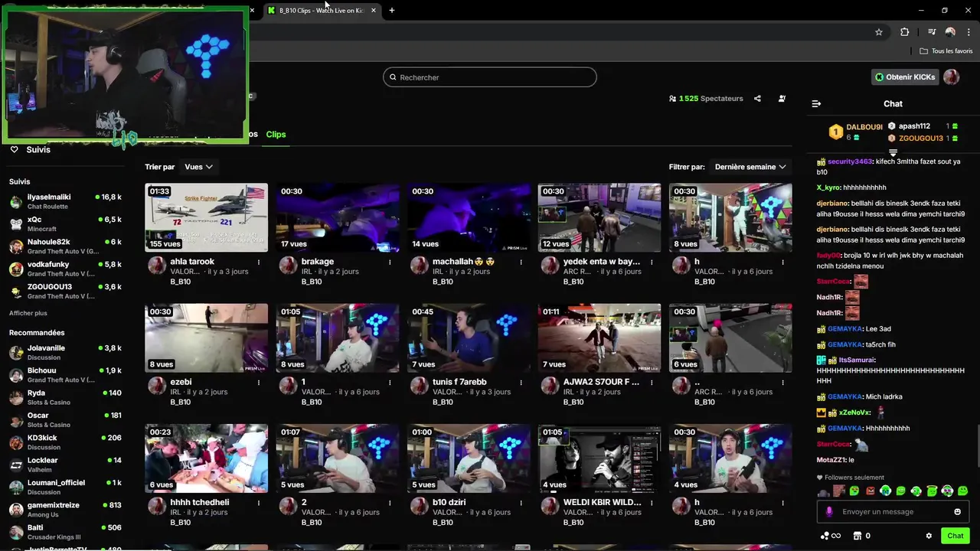Pick the red angry emote in the quick emote bar
Viewport: 980px width, 551px height.
[x=870, y=491]
